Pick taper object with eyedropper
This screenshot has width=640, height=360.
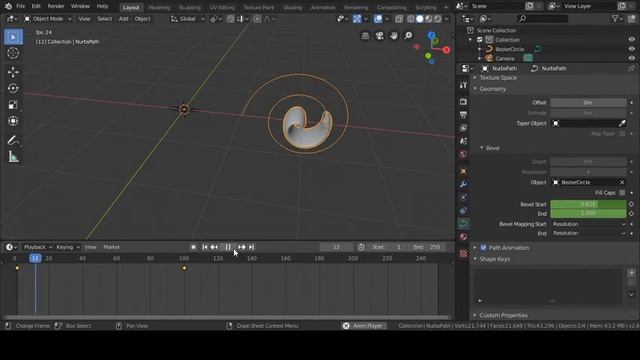pos(622,123)
